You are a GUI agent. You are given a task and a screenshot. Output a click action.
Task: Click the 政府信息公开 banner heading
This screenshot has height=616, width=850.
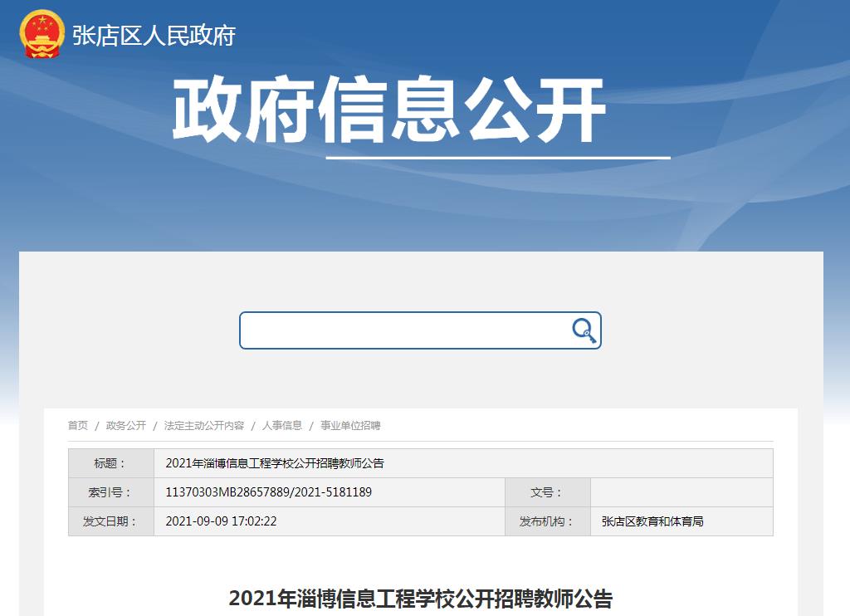388,110
